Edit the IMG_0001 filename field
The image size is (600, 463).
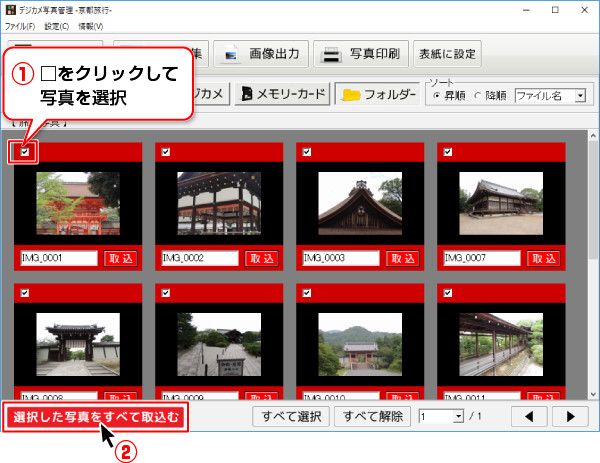click(x=59, y=258)
